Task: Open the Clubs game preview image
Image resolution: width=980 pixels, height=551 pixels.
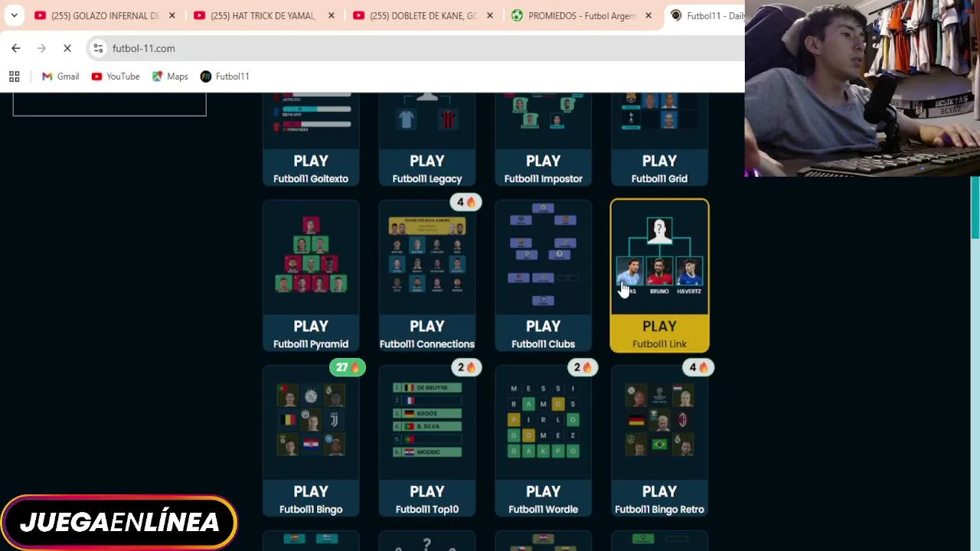Action: [544, 256]
